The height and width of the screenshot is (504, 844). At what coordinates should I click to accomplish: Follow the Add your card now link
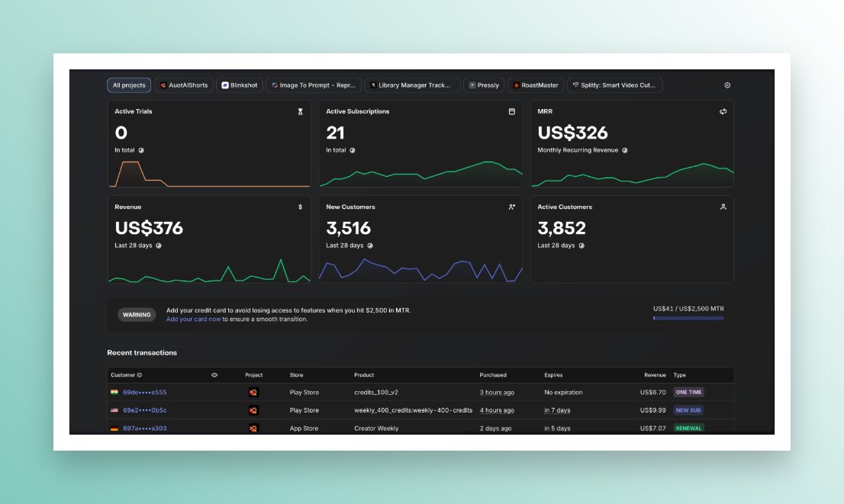point(193,319)
